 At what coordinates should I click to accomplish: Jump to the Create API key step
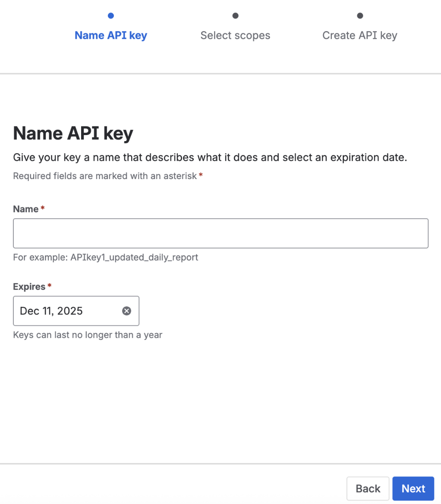pyautogui.click(x=359, y=35)
